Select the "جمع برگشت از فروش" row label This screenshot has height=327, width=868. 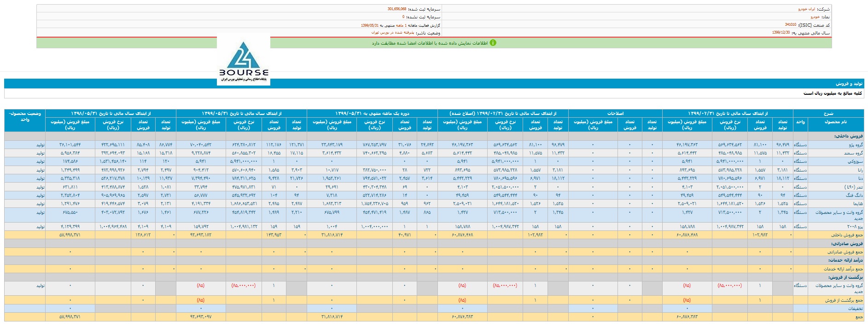click(x=845, y=300)
